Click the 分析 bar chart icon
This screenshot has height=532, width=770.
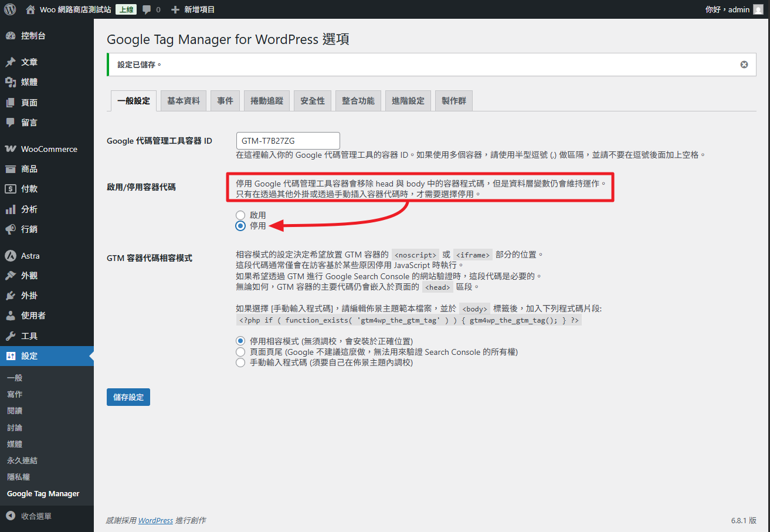(11, 209)
